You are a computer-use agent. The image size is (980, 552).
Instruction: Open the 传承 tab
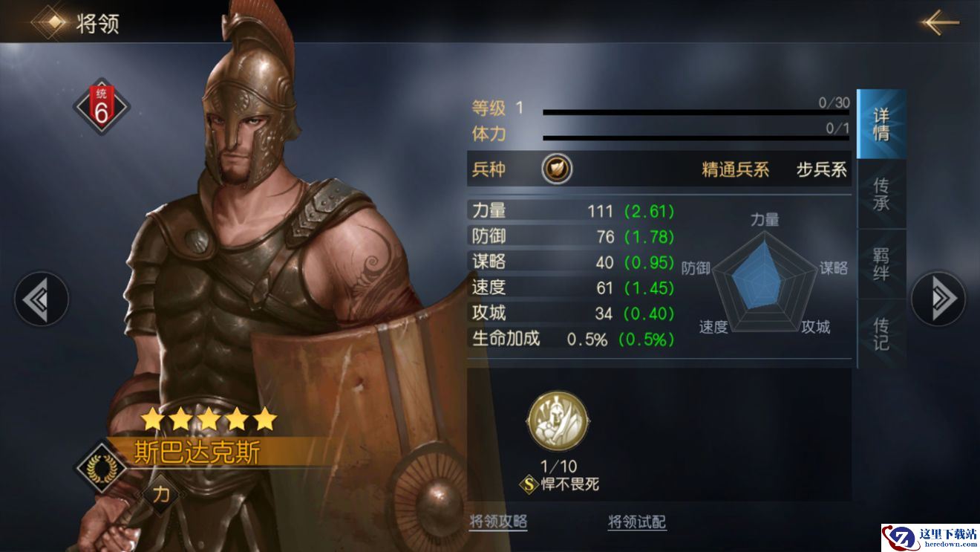pos(881,194)
